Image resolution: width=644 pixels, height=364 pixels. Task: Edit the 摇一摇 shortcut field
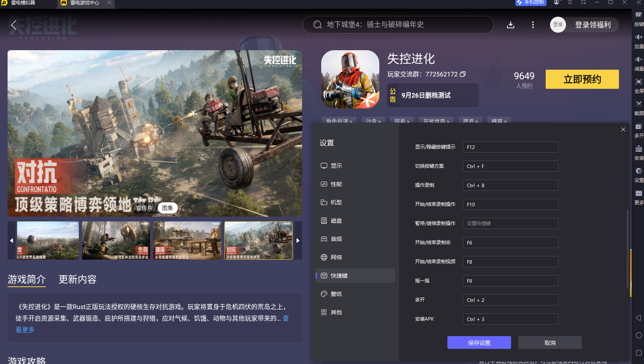point(511,281)
